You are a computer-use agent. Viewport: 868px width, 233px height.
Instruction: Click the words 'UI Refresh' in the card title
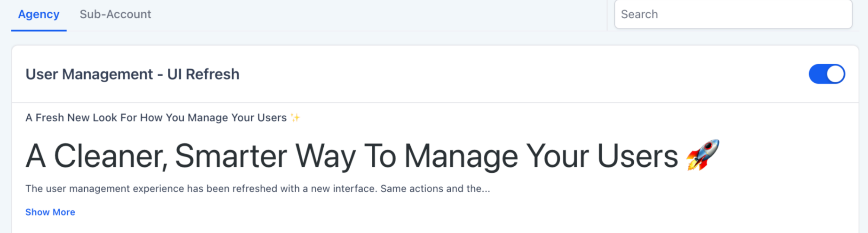pyautogui.click(x=203, y=74)
